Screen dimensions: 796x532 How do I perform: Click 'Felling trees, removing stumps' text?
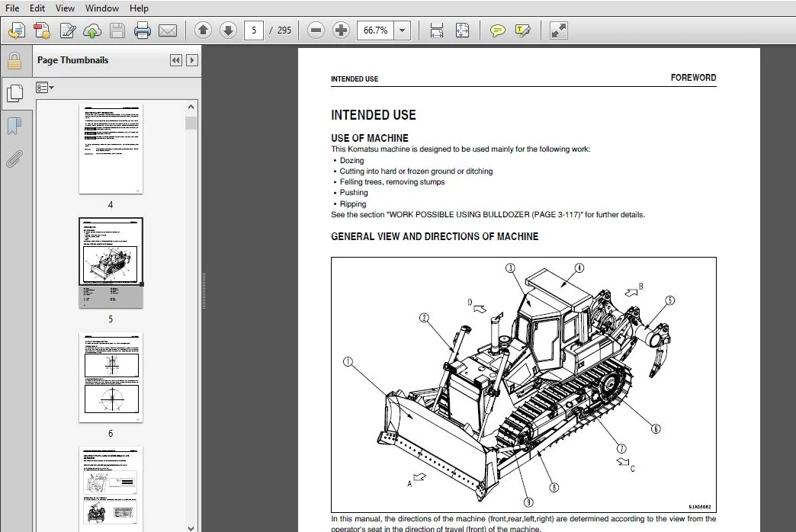(392, 181)
